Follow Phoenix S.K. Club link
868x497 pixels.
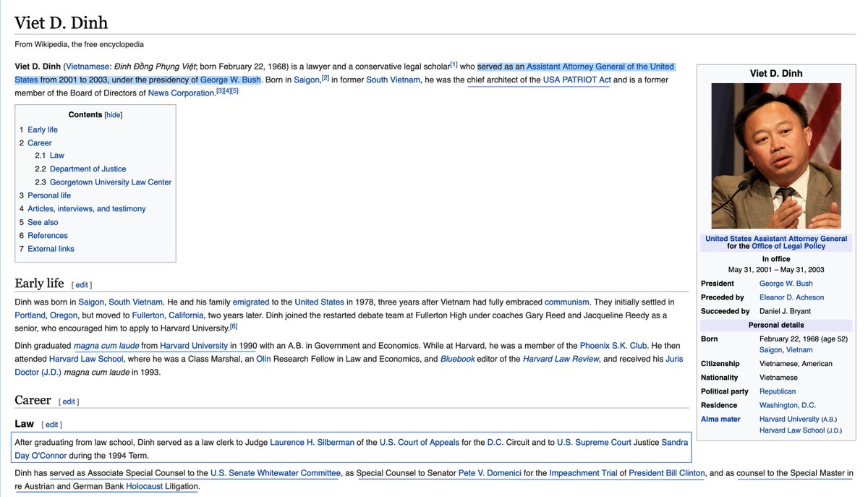tap(613, 346)
